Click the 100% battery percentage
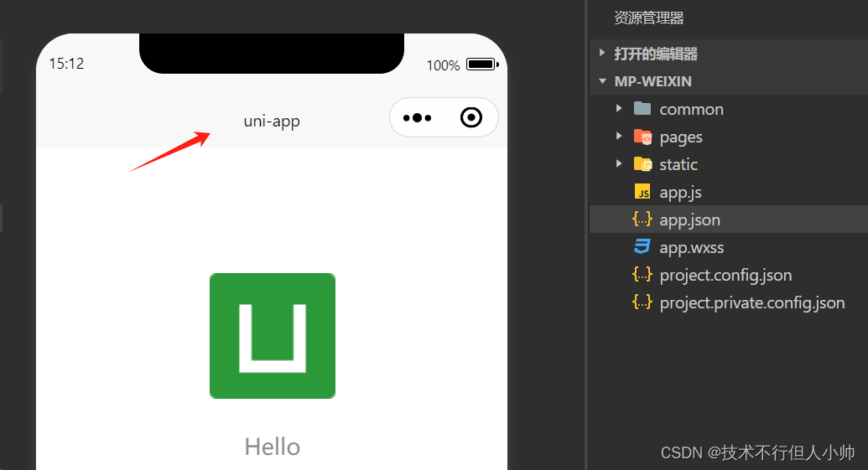The image size is (868, 470). pyautogui.click(x=443, y=65)
